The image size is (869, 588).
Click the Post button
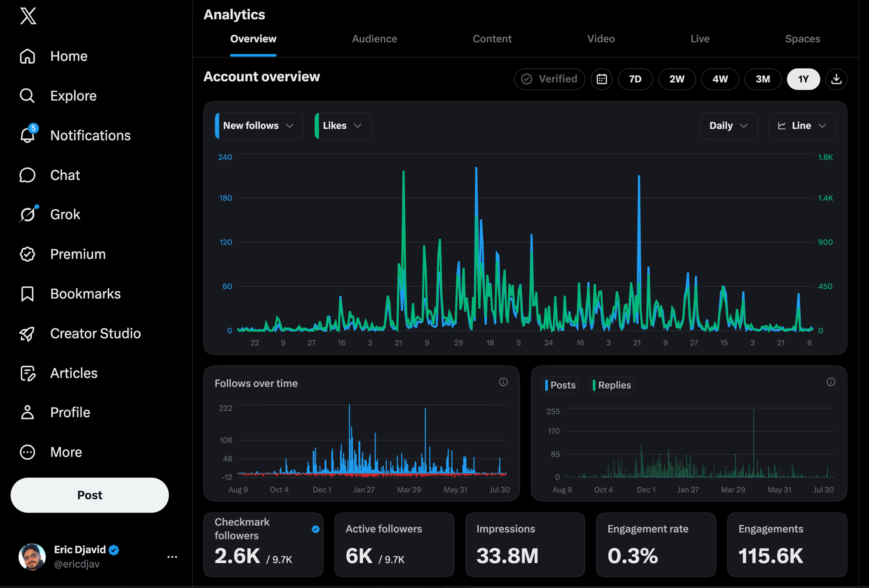[90, 495]
